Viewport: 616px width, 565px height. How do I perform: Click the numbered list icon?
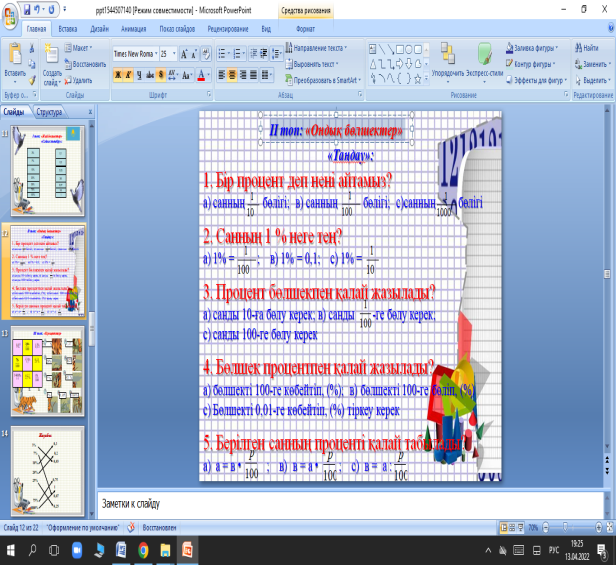pos(238,54)
